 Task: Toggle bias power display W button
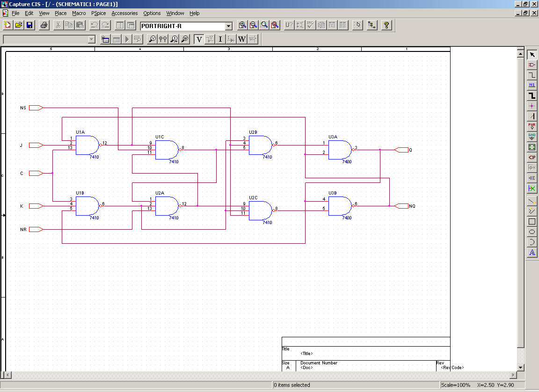[242, 39]
